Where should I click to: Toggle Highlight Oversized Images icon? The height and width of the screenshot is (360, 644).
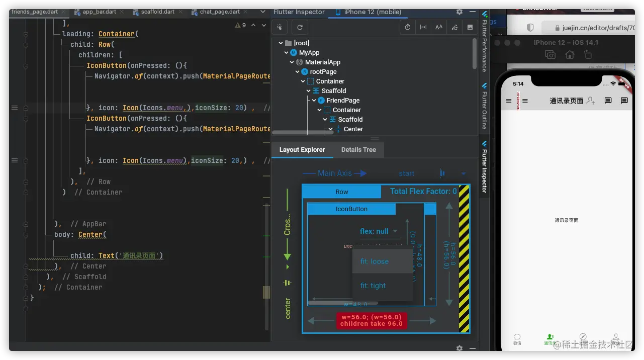coord(470,27)
